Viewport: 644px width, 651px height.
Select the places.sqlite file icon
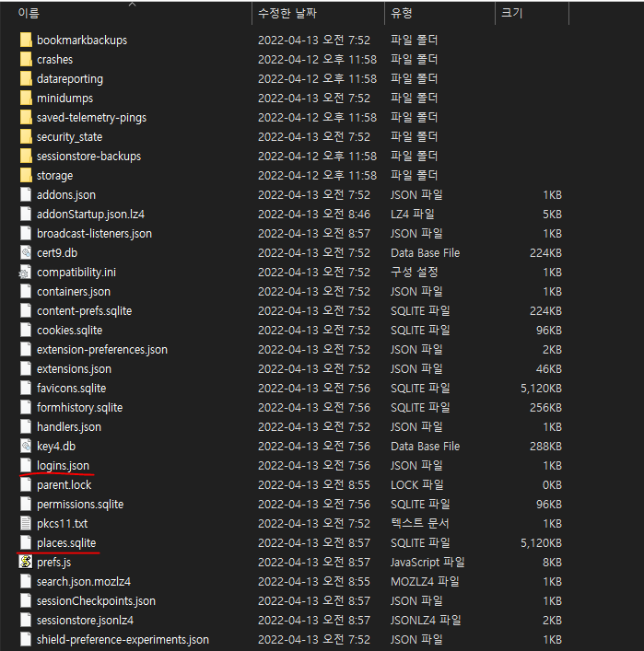point(26,542)
